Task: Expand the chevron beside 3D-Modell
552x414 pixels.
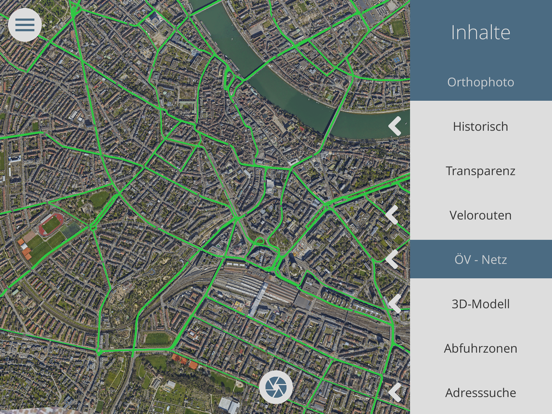Action: [395, 303]
